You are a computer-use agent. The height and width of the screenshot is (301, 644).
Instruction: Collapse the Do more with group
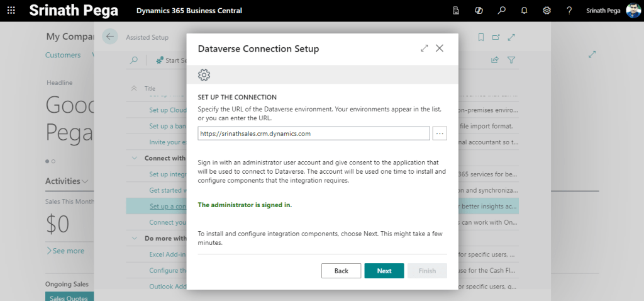[x=135, y=239]
